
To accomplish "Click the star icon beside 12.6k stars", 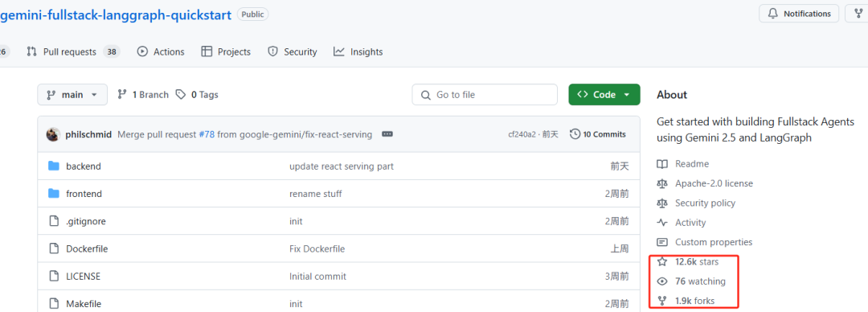I will [662, 261].
